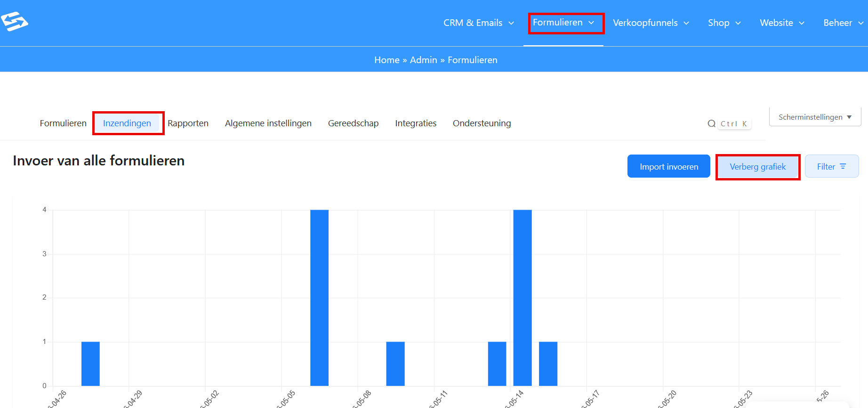Hide chart with Verberg grafiek
Viewport: 868px width, 408px height.
coord(757,167)
